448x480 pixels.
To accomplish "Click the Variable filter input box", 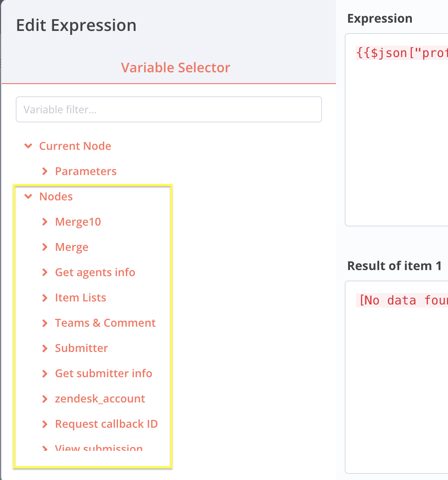I will point(169,109).
